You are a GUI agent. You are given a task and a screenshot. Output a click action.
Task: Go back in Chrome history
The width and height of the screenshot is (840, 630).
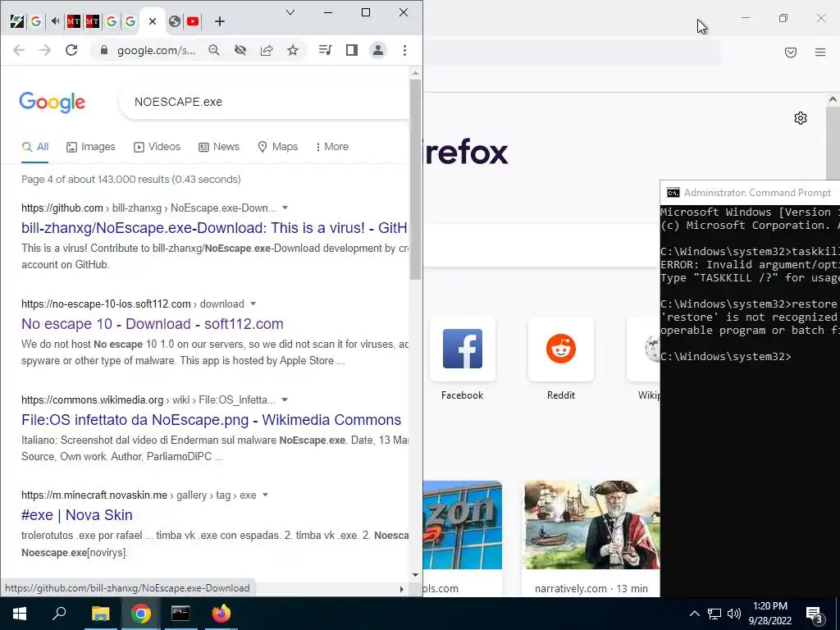pyautogui.click(x=19, y=50)
